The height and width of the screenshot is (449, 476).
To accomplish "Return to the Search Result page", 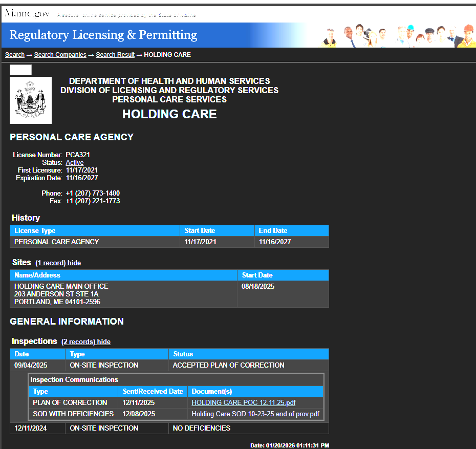I will [x=115, y=55].
